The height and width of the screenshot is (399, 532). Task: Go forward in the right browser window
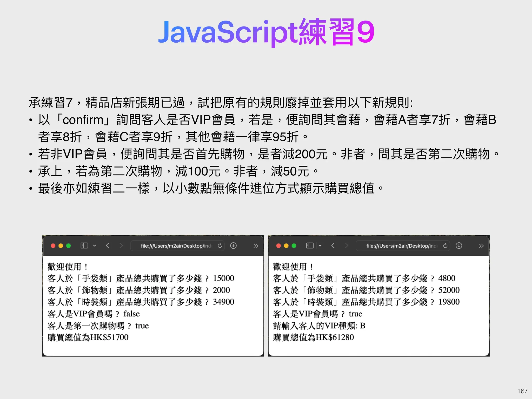[347, 245]
